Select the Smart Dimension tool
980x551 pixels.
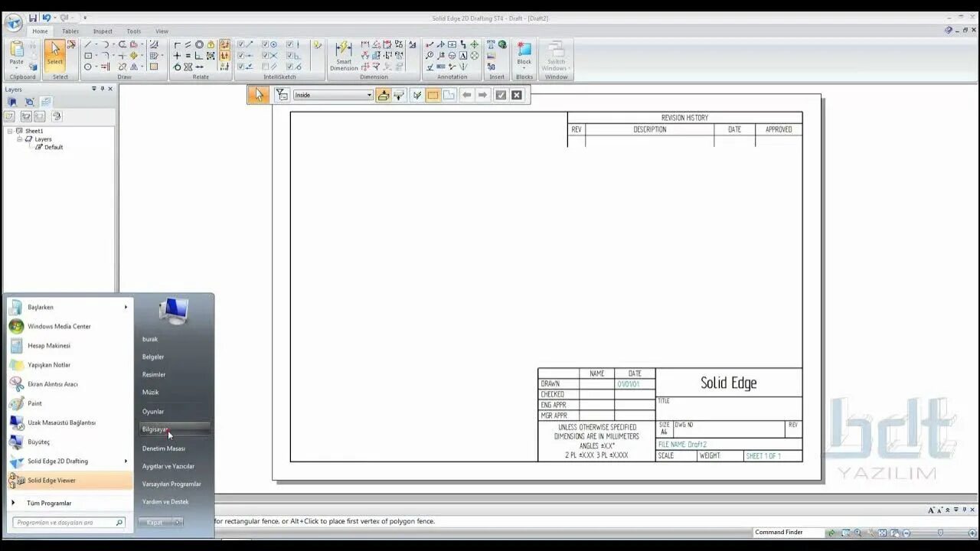(x=344, y=55)
